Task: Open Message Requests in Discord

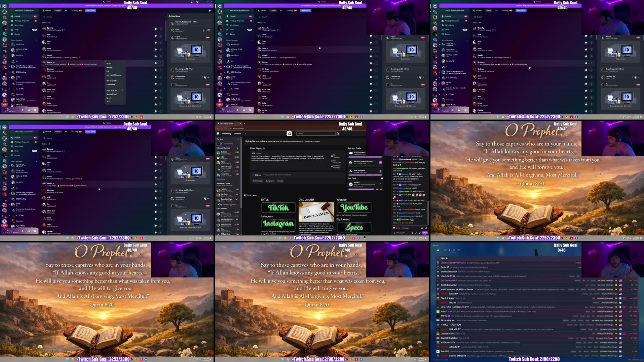Action: click(22, 21)
